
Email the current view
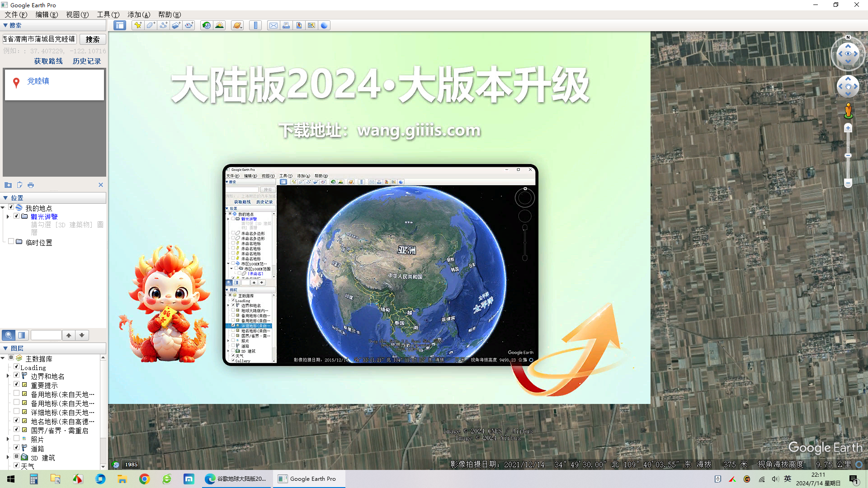(274, 25)
